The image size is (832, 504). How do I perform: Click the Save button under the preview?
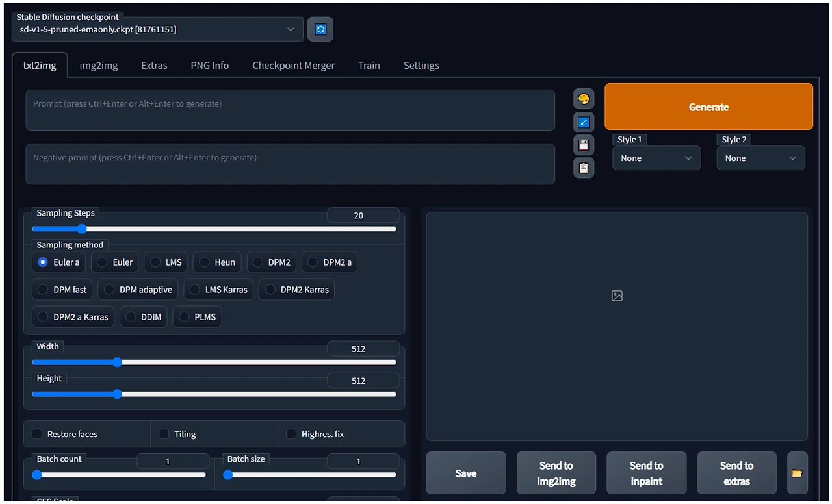pos(466,473)
